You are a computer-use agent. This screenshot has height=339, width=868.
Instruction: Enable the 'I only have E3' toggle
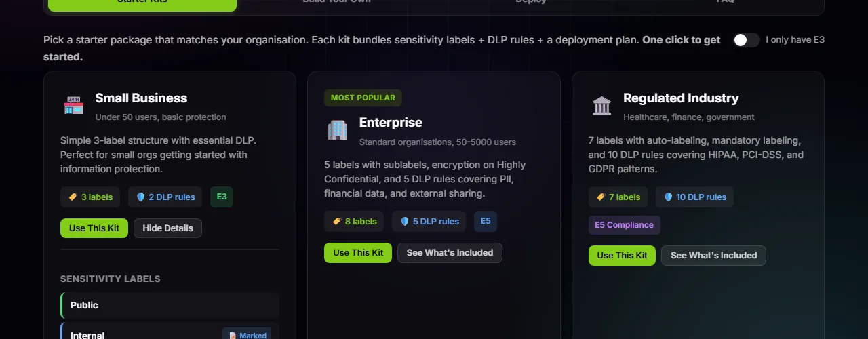click(x=746, y=40)
